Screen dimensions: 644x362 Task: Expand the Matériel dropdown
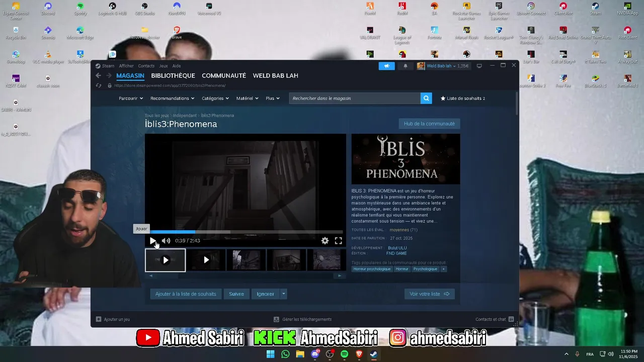point(247,99)
